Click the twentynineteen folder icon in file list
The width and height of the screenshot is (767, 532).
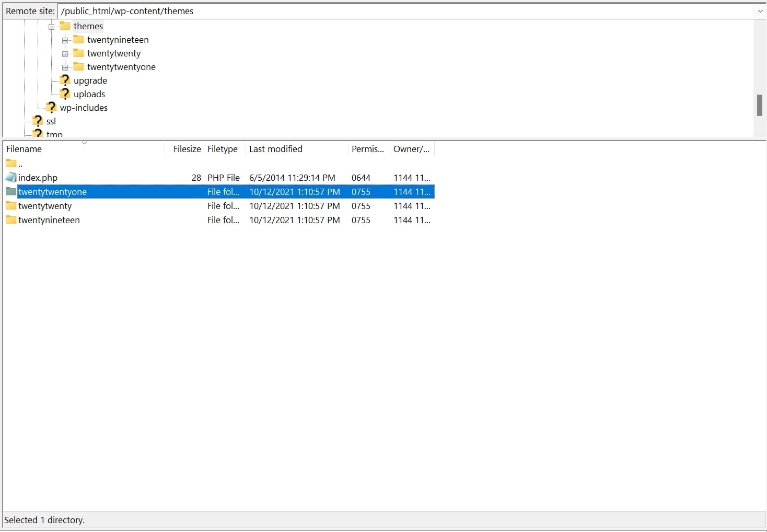point(11,220)
